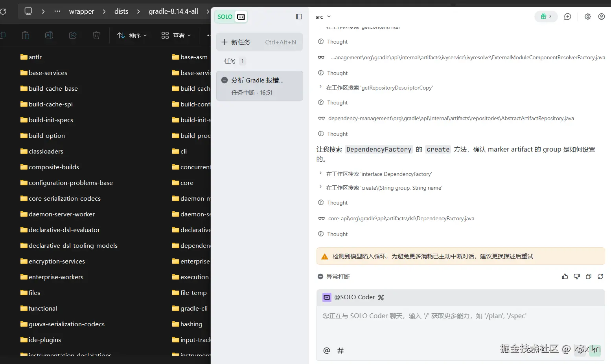Regenerate the interrupted response

tap(600, 276)
